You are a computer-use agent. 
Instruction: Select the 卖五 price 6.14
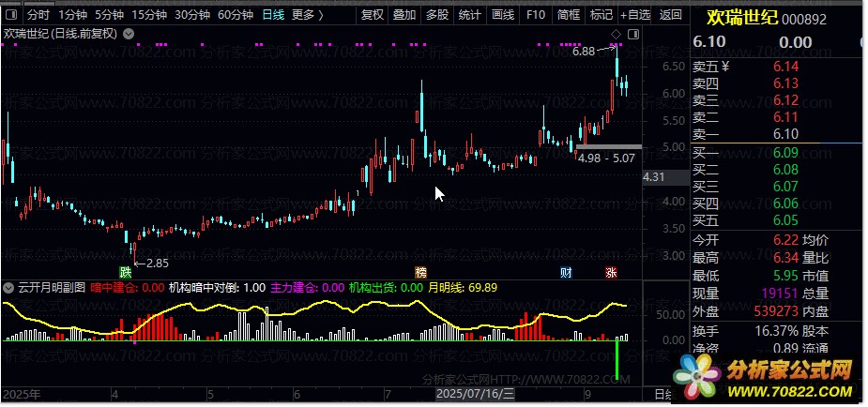tap(786, 67)
